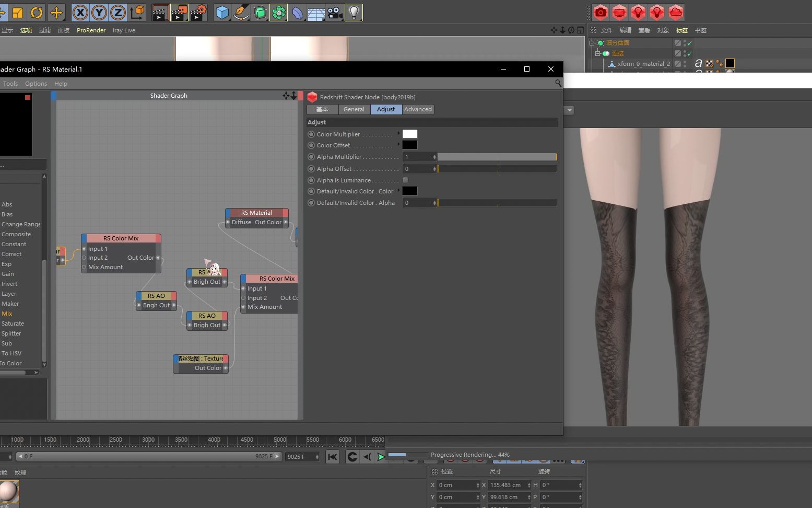This screenshot has width=812, height=508.
Task: Open the Camera object icon in toolbar
Action: tap(335, 13)
